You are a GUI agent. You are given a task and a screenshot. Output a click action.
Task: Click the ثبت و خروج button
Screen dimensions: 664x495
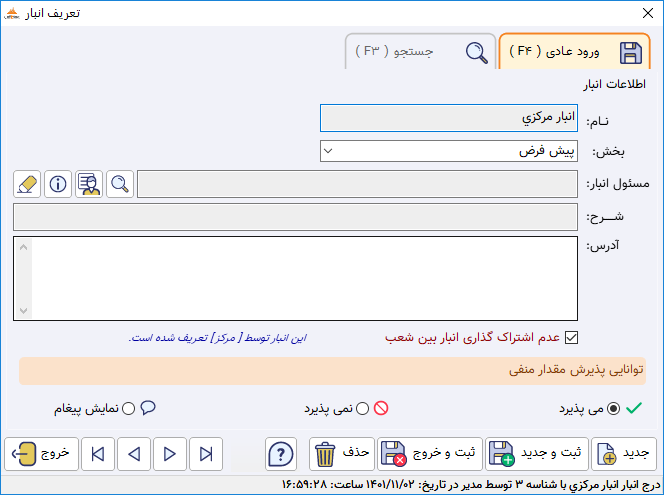pos(430,454)
